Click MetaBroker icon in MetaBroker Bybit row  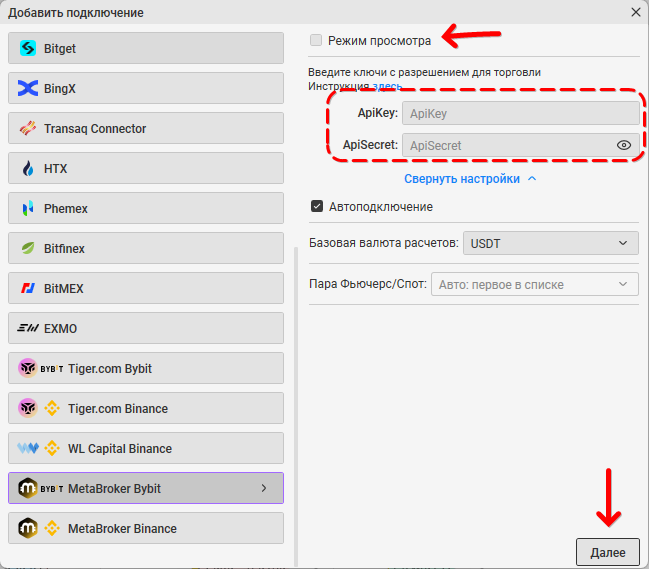pos(28,488)
